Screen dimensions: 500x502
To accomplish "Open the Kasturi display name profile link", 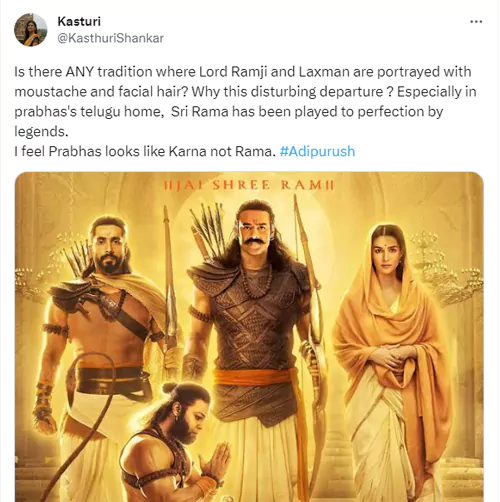I will click(x=79, y=21).
